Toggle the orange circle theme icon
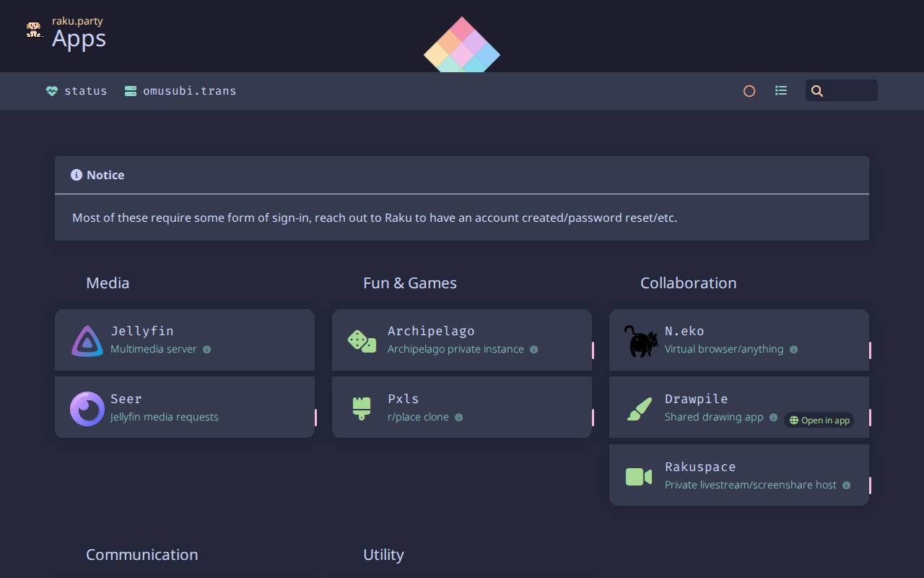 click(x=749, y=91)
